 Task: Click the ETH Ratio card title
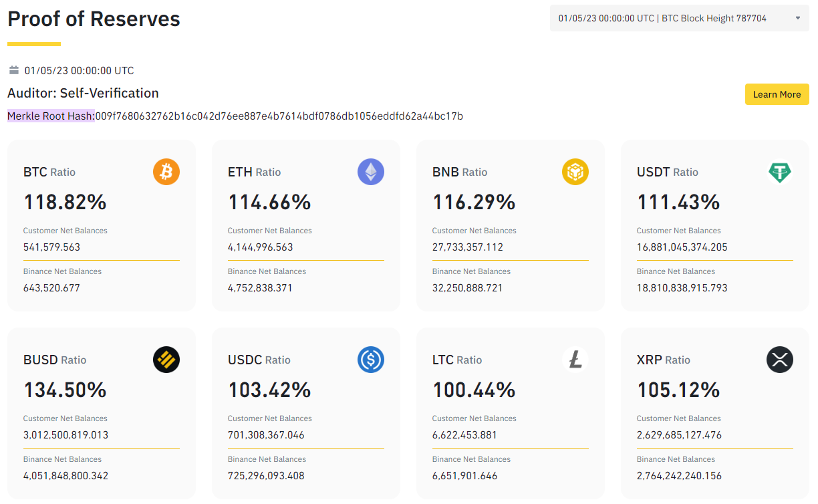(255, 172)
